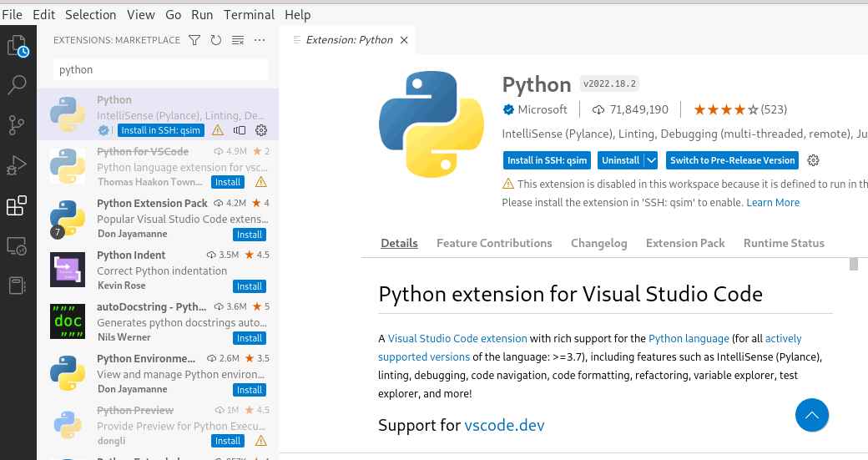This screenshot has height=460, width=868.
Task: Click warning icon on Python Preview
Action: coord(260,441)
